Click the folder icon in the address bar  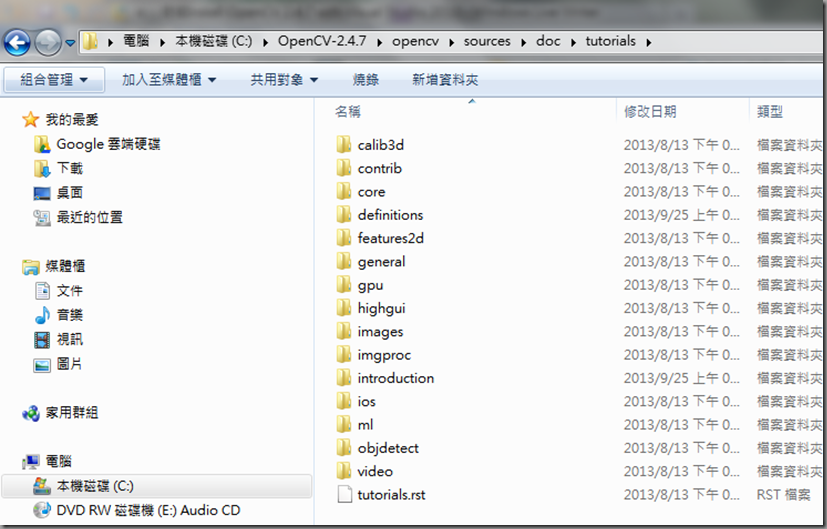tap(91, 41)
